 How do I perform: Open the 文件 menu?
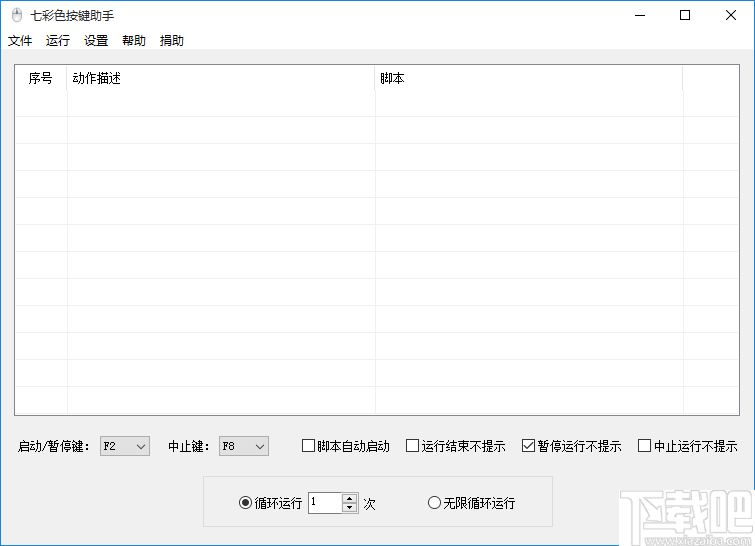point(20,40)
